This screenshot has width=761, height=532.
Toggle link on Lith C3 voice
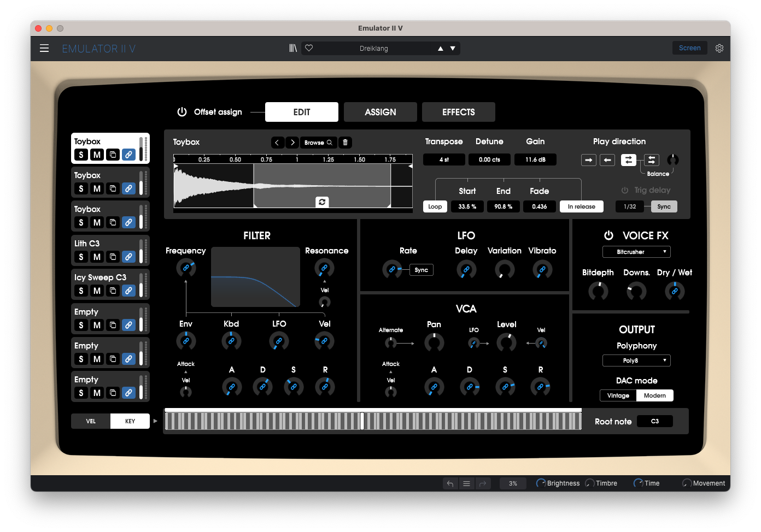point(128,257)
